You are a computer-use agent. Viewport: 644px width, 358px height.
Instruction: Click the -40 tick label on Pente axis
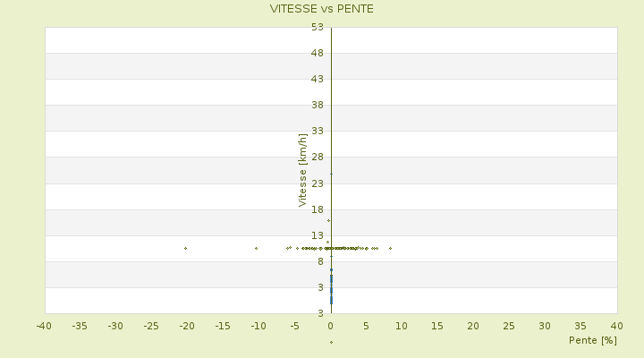click(45, 326)
